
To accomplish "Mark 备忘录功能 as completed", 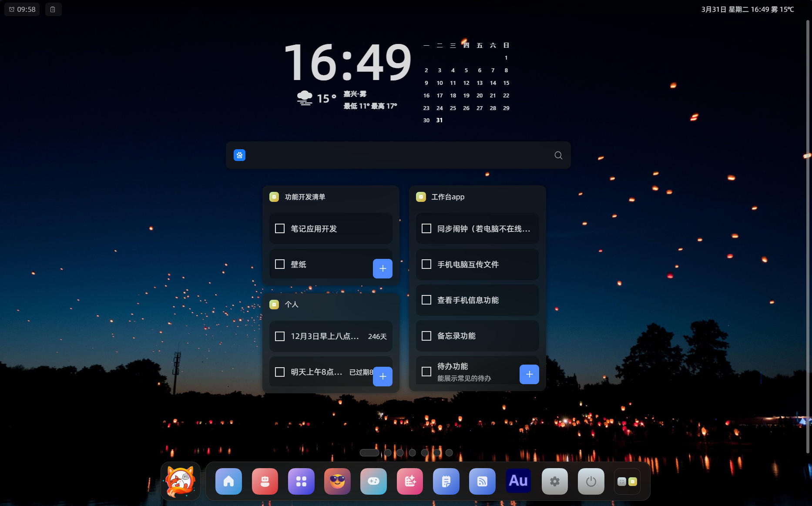I will pyautogui.click(x=426, y=336).
